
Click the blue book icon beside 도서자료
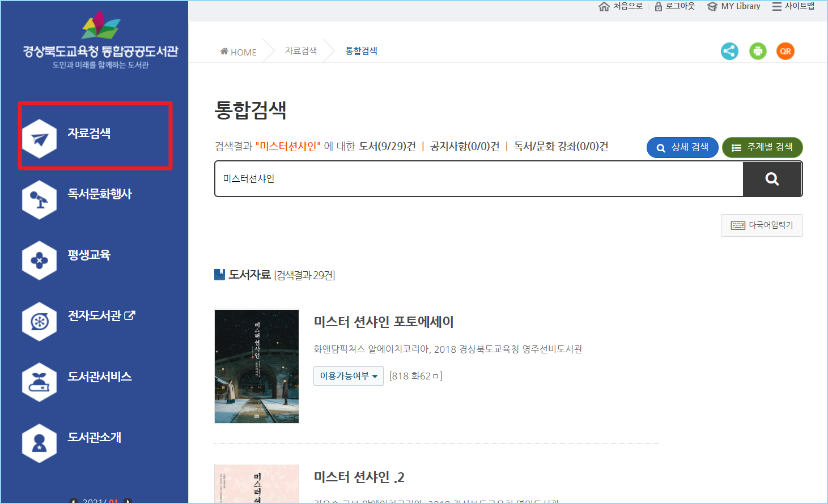coord(220,275)
